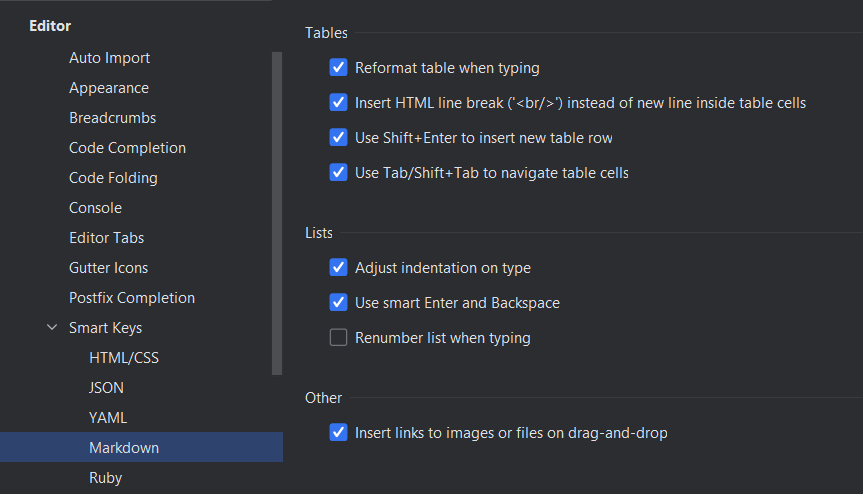Screen dimensions: 863x494
Task: Uncheck Reformat table when typing
Action: 338,68
